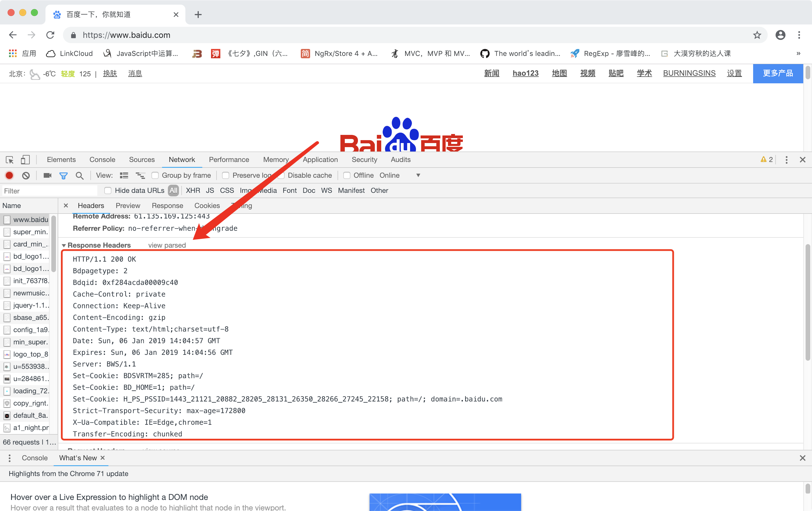Click the 更多产品 button
Image resolution: width=812 pixels, height=511 pixels.
(x=778, y=73)
